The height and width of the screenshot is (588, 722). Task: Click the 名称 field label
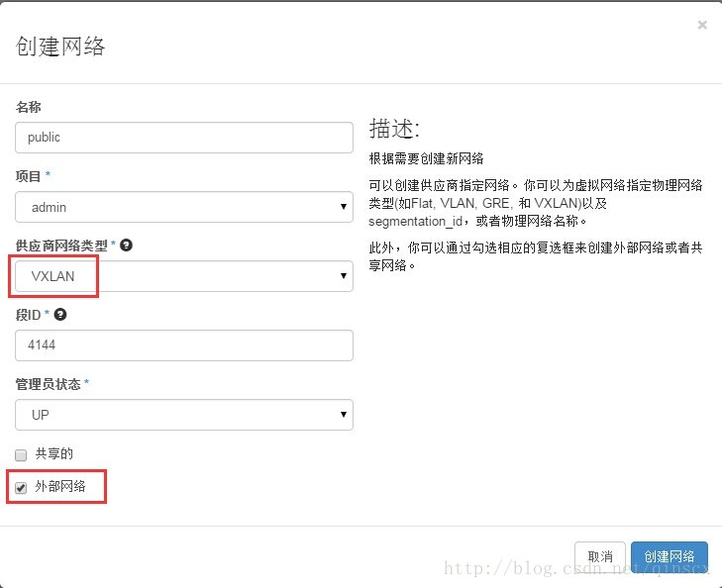tap(29, 107)
